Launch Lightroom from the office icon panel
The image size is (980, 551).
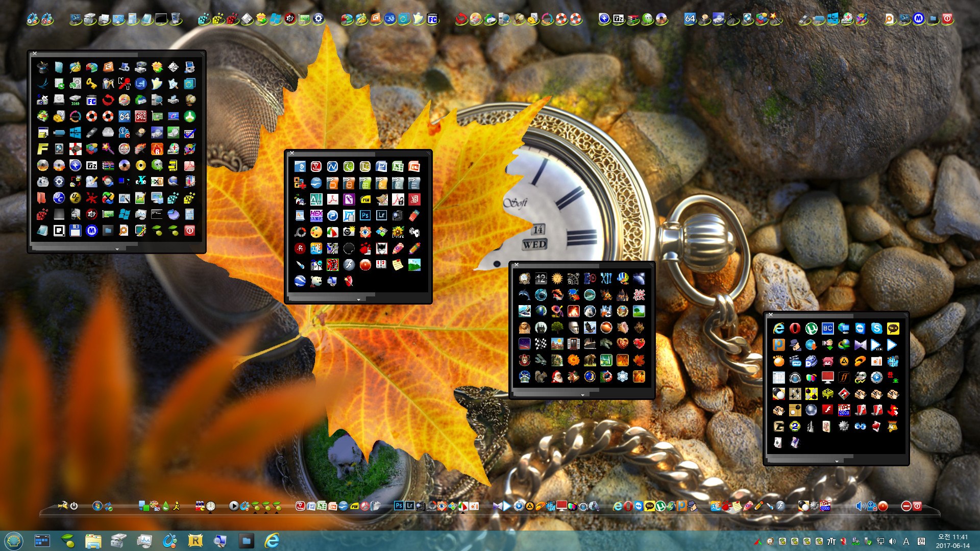click(381, 215)
